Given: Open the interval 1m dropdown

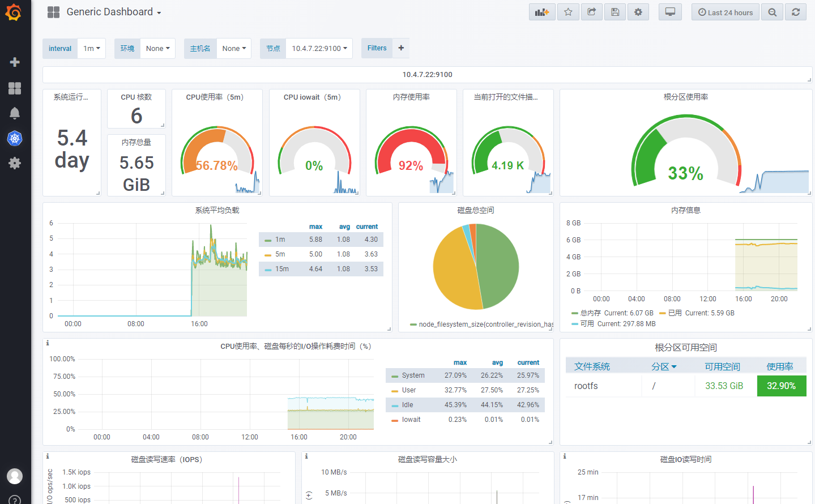Looking at the screenshot, I should click(92, 48).
